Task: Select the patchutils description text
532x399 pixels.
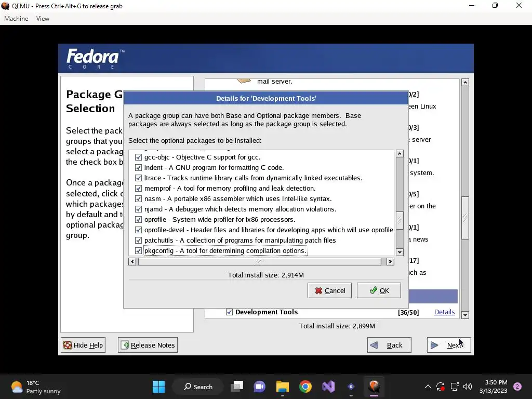Action: pyautogui.click(x=258, y=240)
